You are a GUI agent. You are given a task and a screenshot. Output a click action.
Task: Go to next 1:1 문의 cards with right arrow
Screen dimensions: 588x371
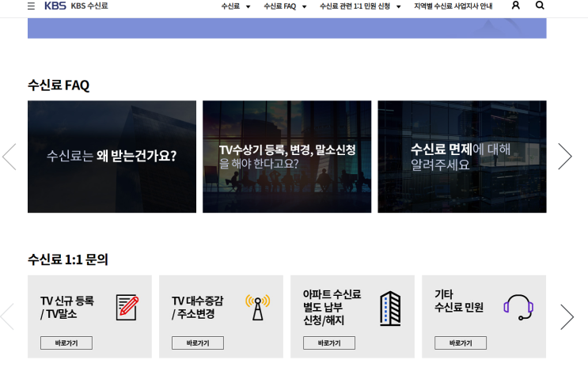(567, 316)
